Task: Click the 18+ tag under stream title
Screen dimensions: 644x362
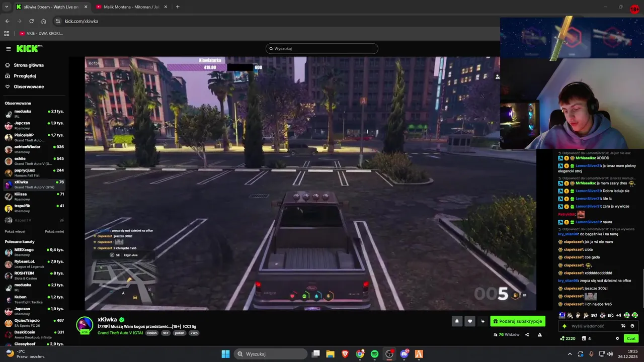Action: pyautogui.click(x=166, y=333)
